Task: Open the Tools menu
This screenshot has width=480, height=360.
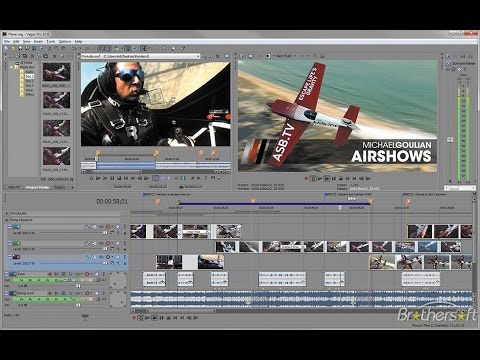Action: [51, 41]
